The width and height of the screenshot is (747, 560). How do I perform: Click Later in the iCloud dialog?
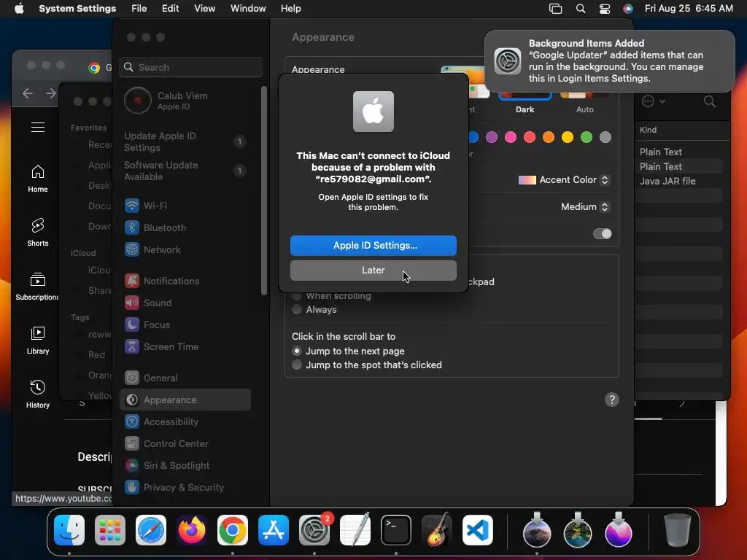click(373, 270)
